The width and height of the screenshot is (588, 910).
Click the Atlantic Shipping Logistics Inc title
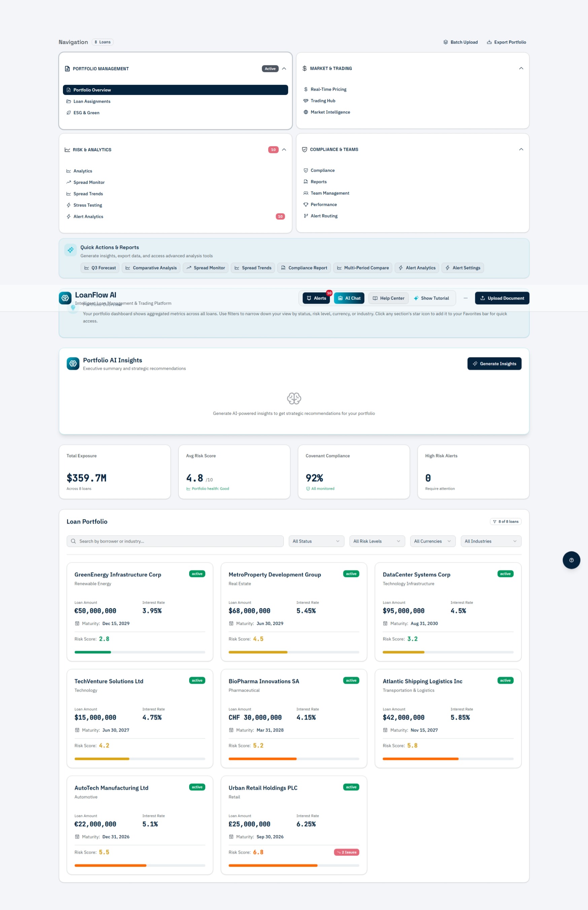coord(422,681)
